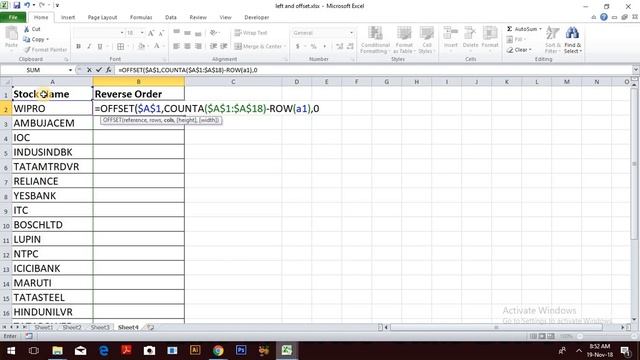Select column C header
This screenshot has height=360, width=640.
[233, 82]
